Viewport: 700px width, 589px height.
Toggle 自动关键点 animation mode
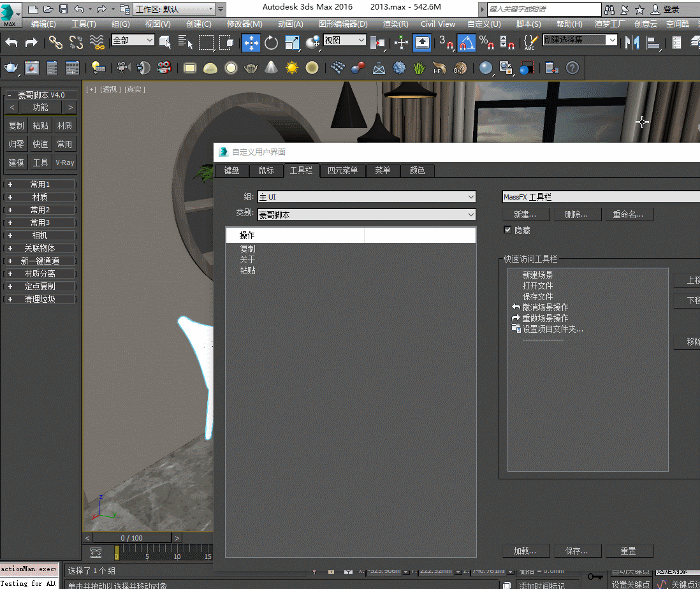point(632,573)
